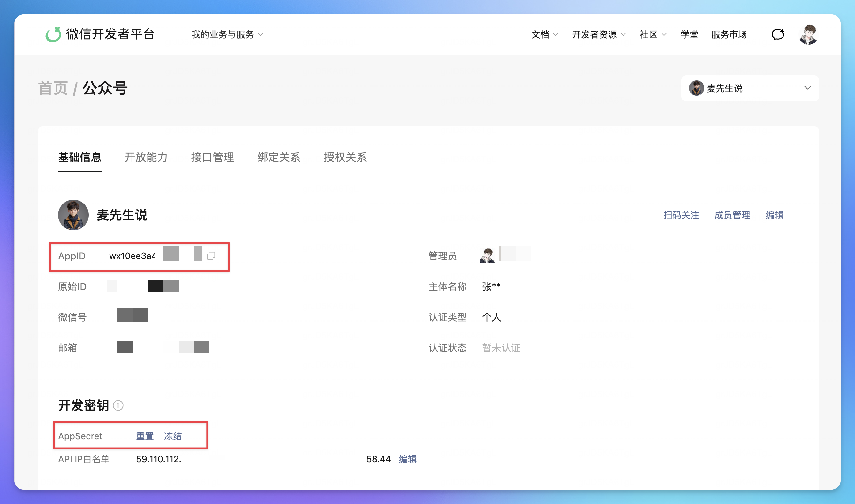Click the WeChat developer platform logo
This screenshot has height=504, width=855.
pyautogui.click(x=101, y=34)
